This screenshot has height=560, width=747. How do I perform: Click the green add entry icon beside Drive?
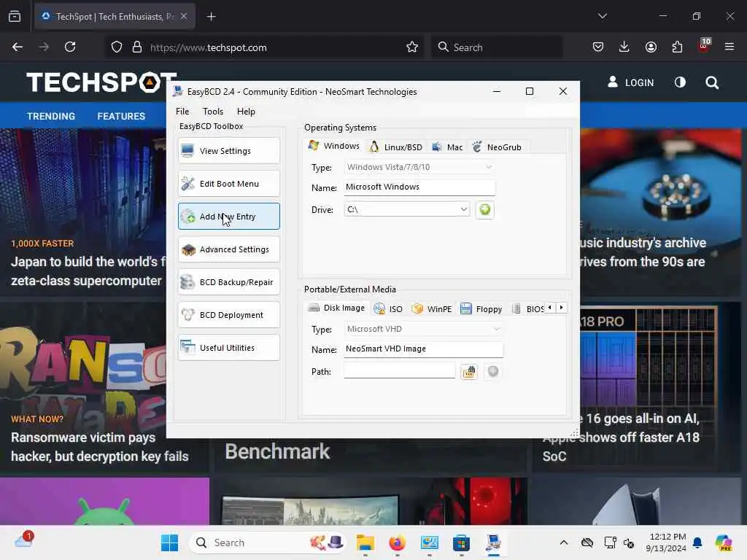[485, 209]
